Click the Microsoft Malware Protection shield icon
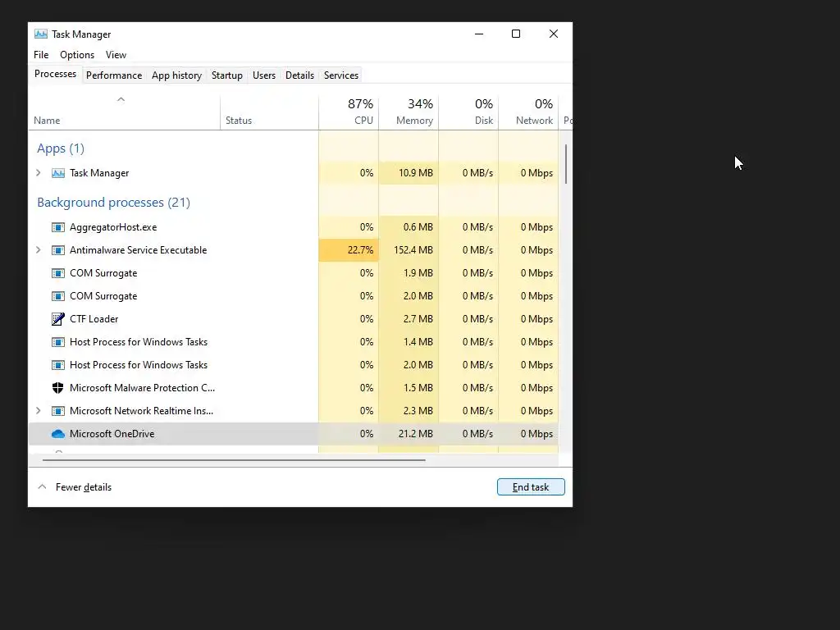The image size is (840, 630). tap(58, 388)
